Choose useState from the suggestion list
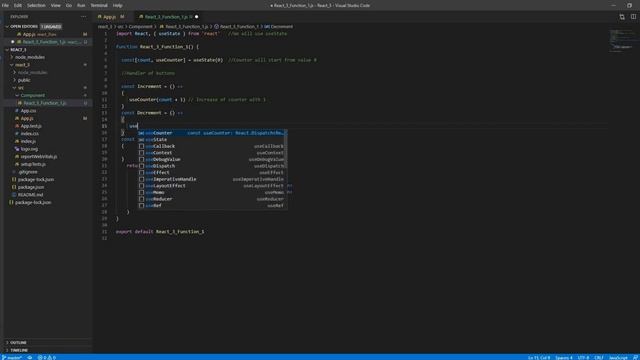The image size is (640, 360). tap(212, 140)
